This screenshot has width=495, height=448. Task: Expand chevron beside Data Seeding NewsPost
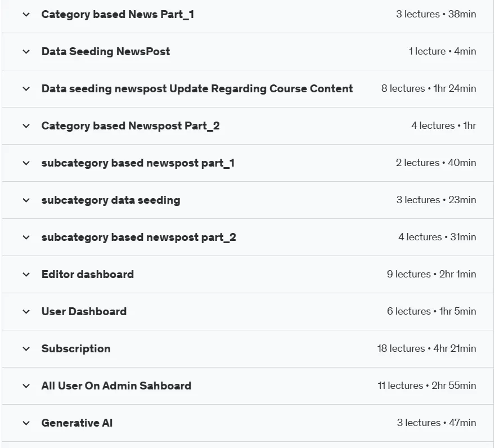pyautogui.click(x=26, y=52)
